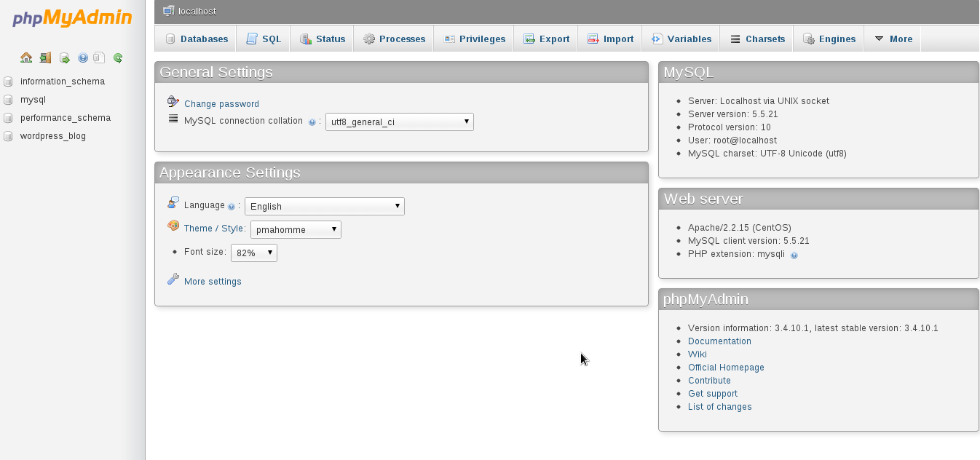Screen dimensions: 980x460
Task: Expand the Theme / Style pmahomme dropdown
Action: pyautogui.click(x=296, y=229)
